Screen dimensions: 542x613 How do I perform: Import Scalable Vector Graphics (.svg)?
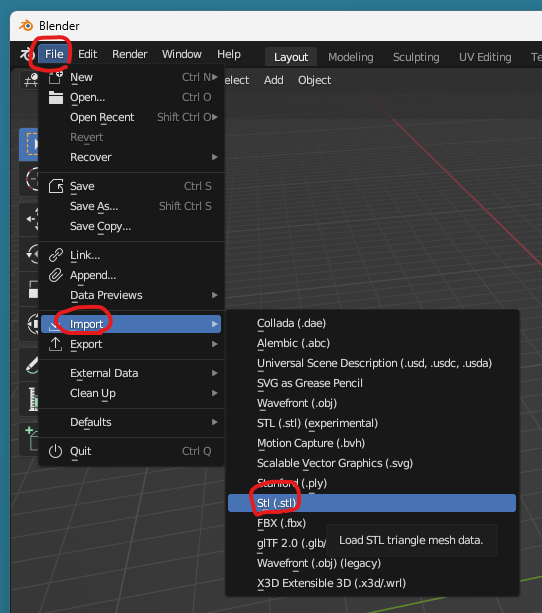pyautogui.click(x=372, y=463)
